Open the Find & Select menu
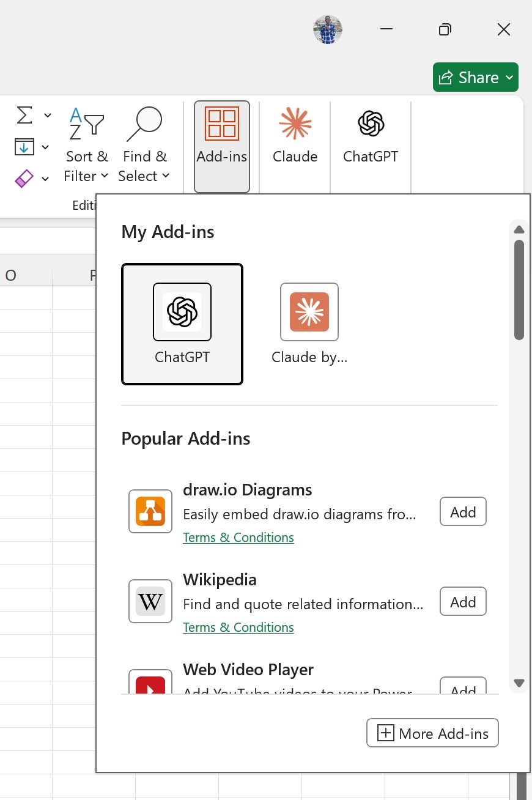 coord(144,146)
